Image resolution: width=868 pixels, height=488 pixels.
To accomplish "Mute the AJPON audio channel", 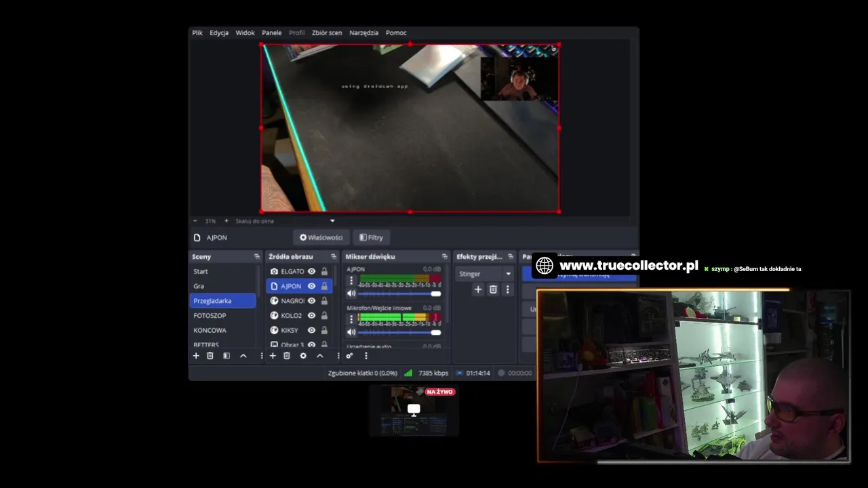I will click(x=351, y=293).
